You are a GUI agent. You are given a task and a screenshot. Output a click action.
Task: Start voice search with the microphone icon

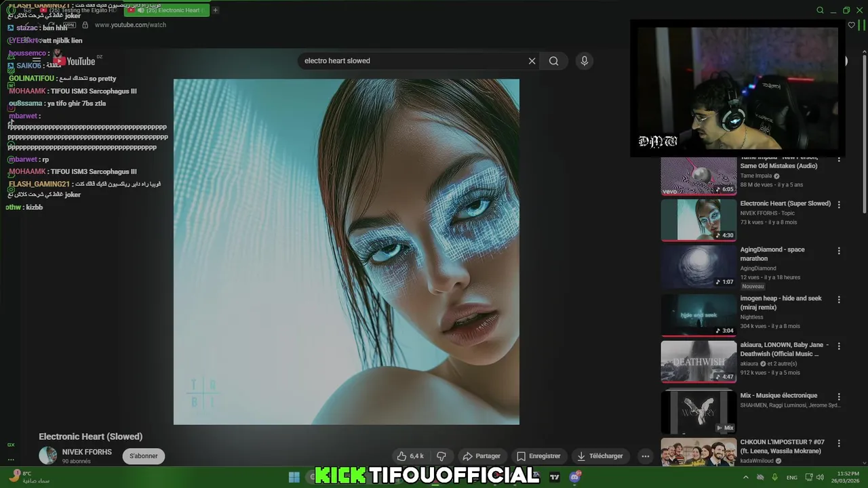pos(585,61)
